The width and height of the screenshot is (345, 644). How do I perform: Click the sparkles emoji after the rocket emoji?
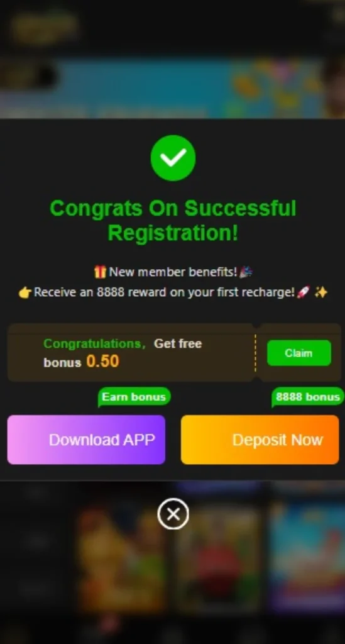click(x=320, y=292)
